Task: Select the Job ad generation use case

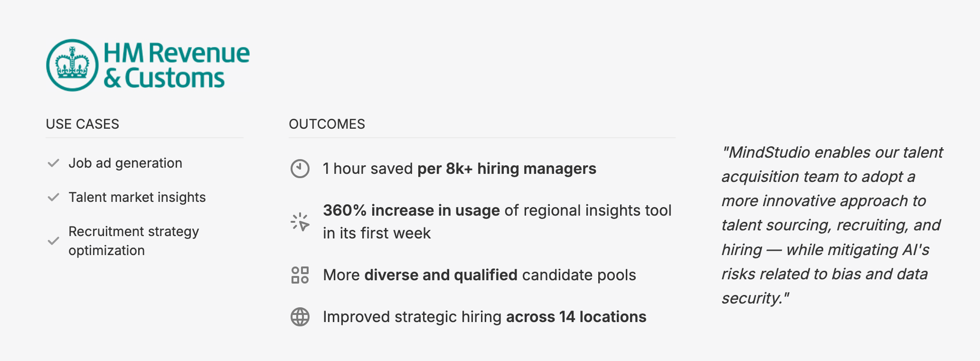Action: tap(125, 163)
